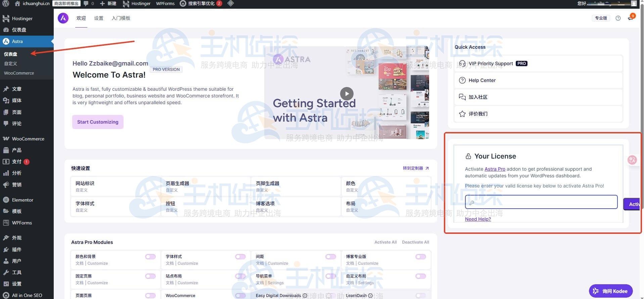Open 加入社区 quick access item

point(538,97)
